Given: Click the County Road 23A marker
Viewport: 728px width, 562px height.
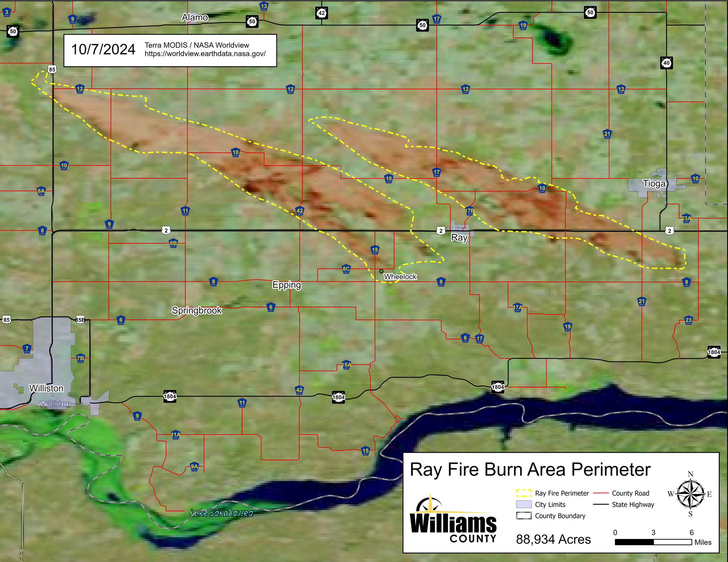Looking at the screenshot, I should (686, 218).
